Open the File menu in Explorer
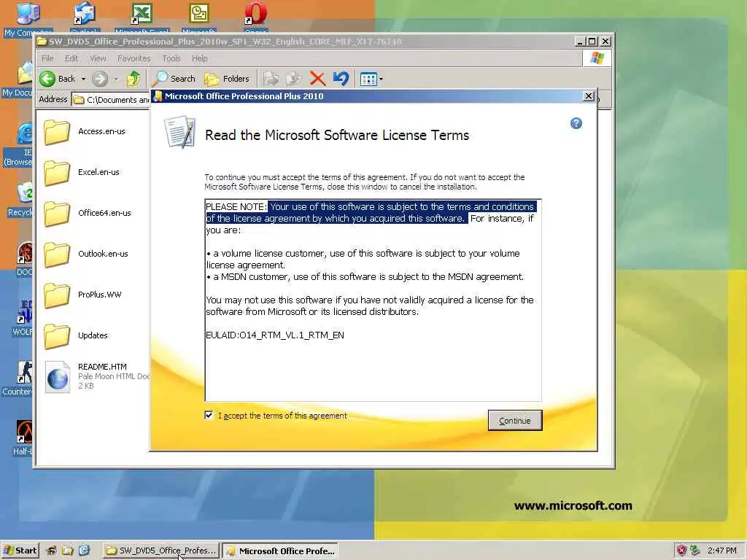This screenshot has height=560, width=747. (x=47, y=58)
